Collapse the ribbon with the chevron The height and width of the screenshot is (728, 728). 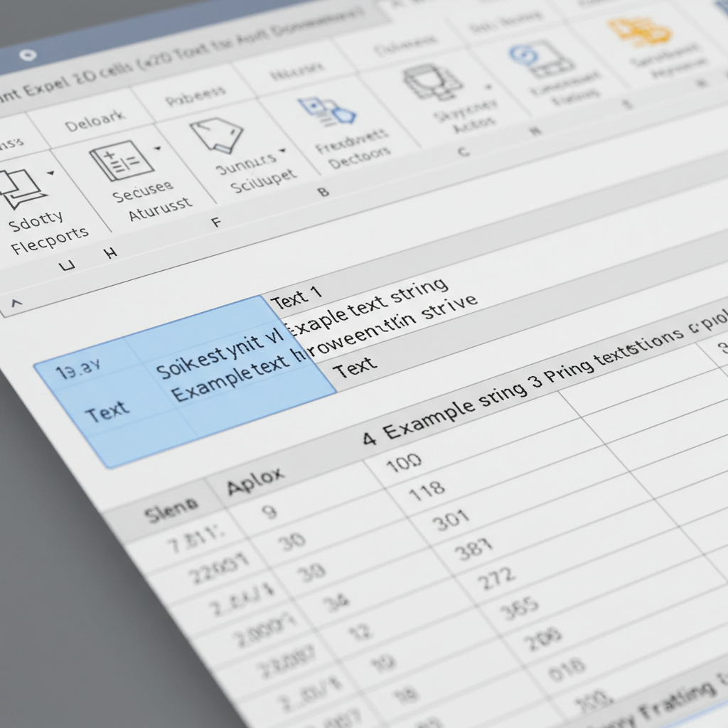[x=16, y=304]
